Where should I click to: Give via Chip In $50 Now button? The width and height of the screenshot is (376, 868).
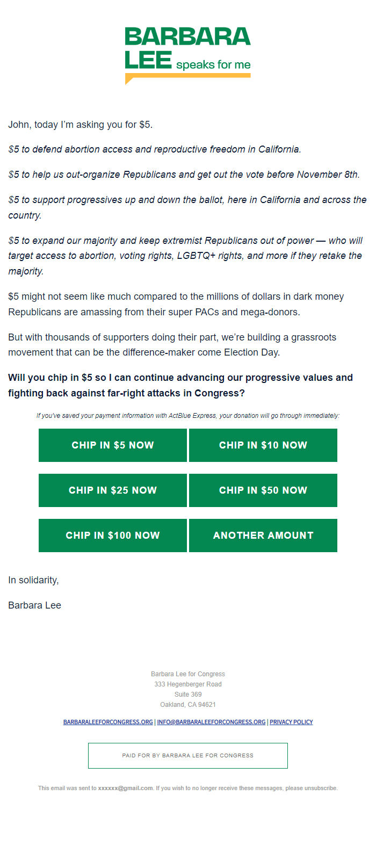(x=263, y=490)
